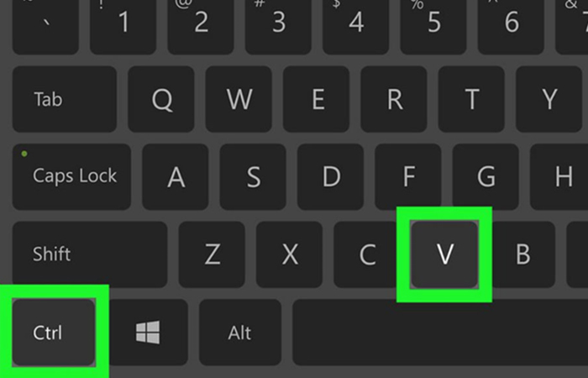
Task: Click the Q key
Action: (161, 99)
